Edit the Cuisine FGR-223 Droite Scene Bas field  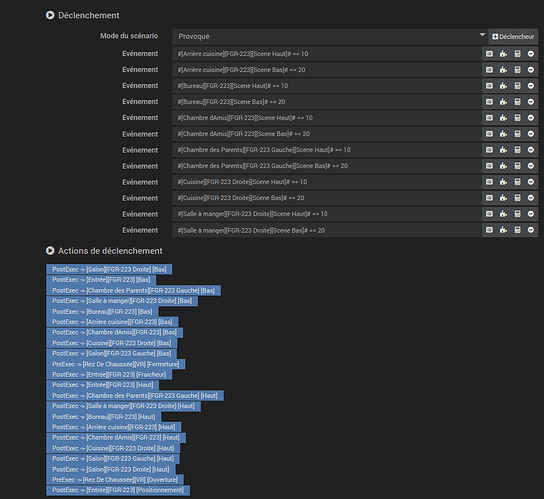coord(327,198)
